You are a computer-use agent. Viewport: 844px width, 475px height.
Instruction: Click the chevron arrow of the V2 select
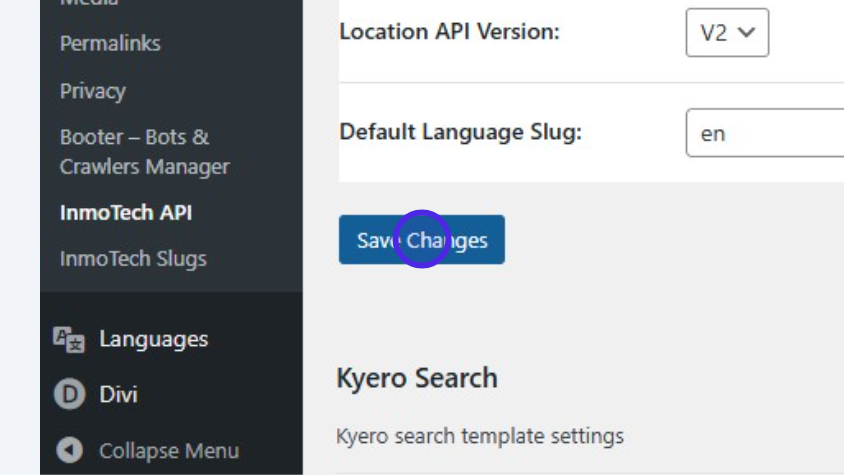pyautogui.click(x=746, y=32)
